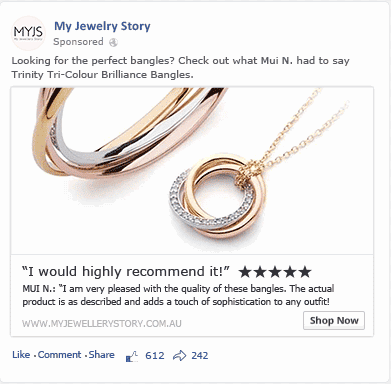Image resolution: width=391 pixels, height=384 pixels.
Task: Click the "I would highly recommend it!" headline
Action: pos(126,272)
